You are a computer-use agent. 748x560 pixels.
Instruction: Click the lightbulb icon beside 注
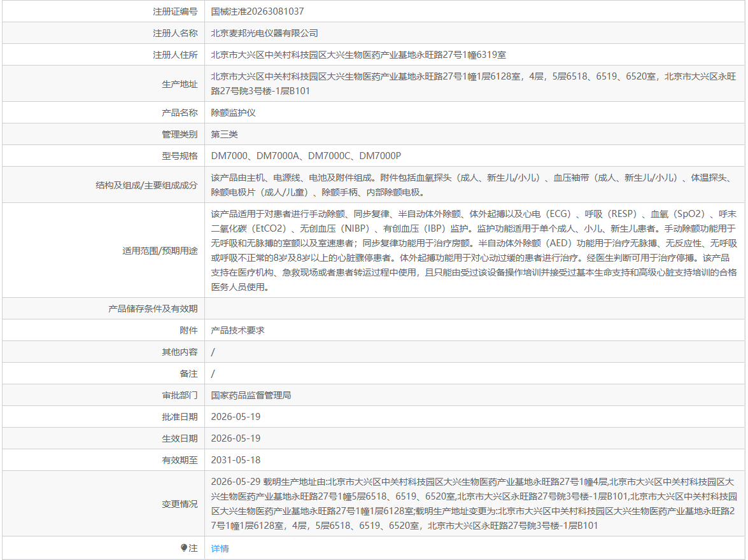[184, 548]
